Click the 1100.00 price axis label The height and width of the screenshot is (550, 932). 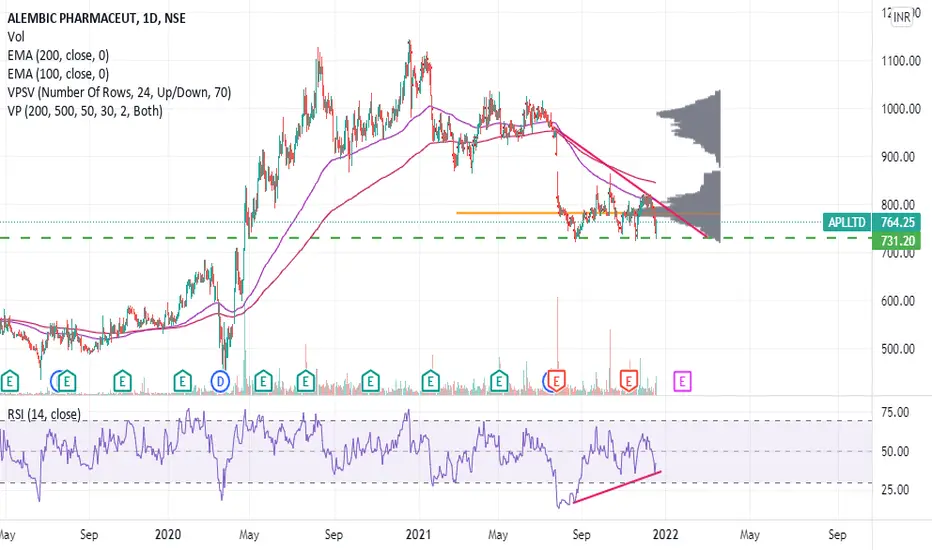click(x=901, y=61)
